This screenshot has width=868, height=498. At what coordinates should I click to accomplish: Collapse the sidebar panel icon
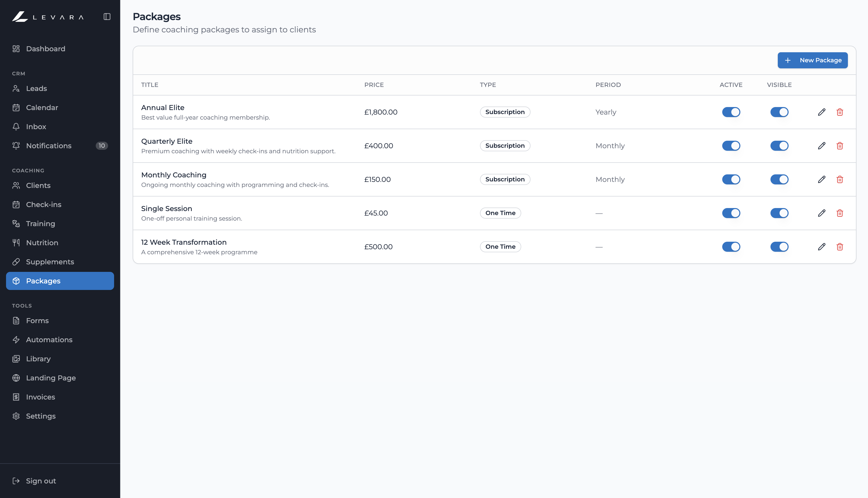(107, 17)
